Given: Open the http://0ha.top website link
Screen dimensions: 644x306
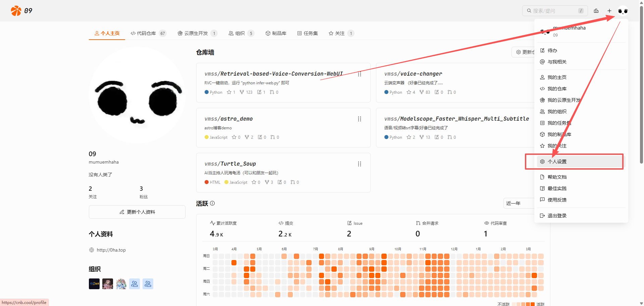Looking at the screenshot, I should pyautogui.click(x=111, y=250).
